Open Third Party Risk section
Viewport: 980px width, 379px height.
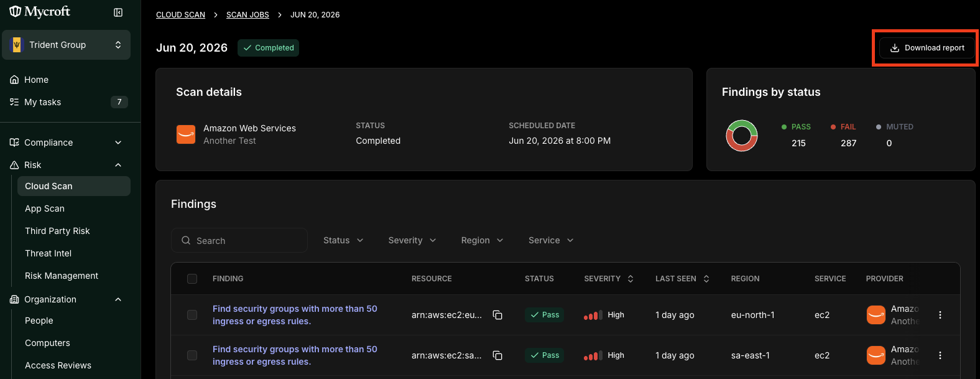(57, 231)
